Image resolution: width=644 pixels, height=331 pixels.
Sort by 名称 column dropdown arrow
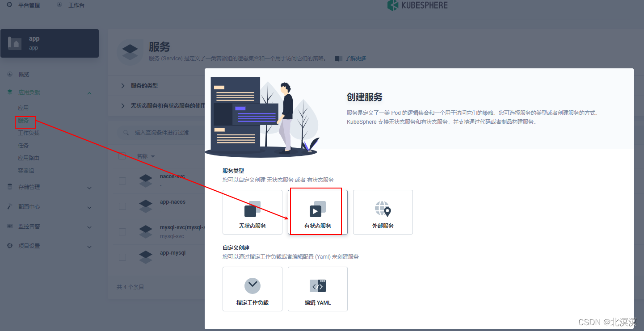[153, 156]
